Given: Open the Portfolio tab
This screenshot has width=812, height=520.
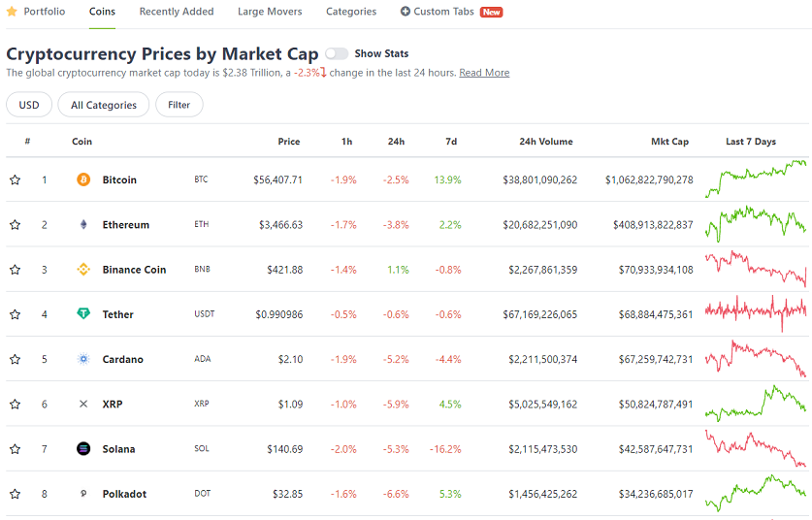Looking at the screenshot, I should coord(45,12).
